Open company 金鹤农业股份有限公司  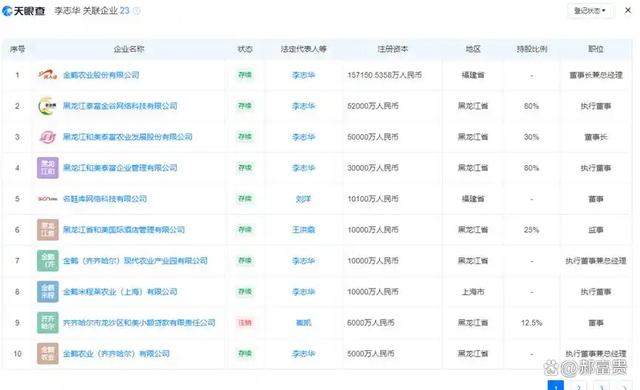[x=101, y=75]
